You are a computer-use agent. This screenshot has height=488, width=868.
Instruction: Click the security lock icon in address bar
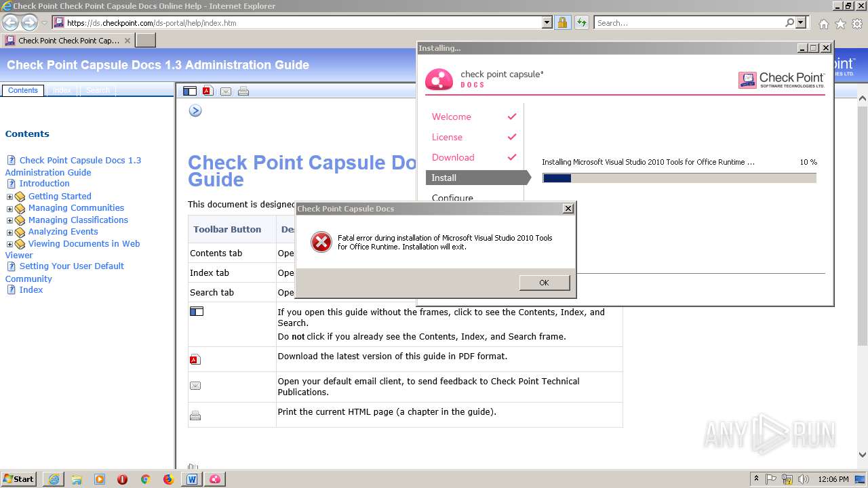pyautogui.click(x=562, y=22)
